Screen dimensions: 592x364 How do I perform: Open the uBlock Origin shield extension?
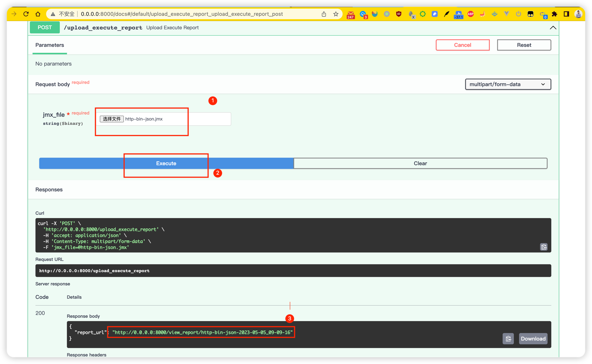coord(399,14)
